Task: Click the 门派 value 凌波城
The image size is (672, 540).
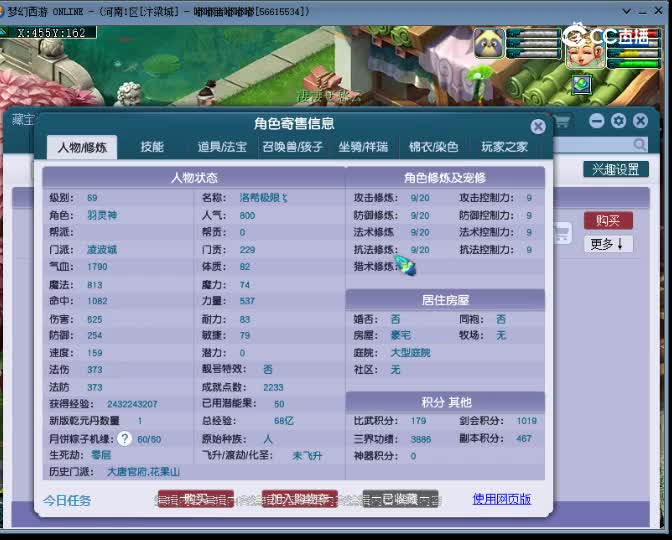Action: click(102, 249)
